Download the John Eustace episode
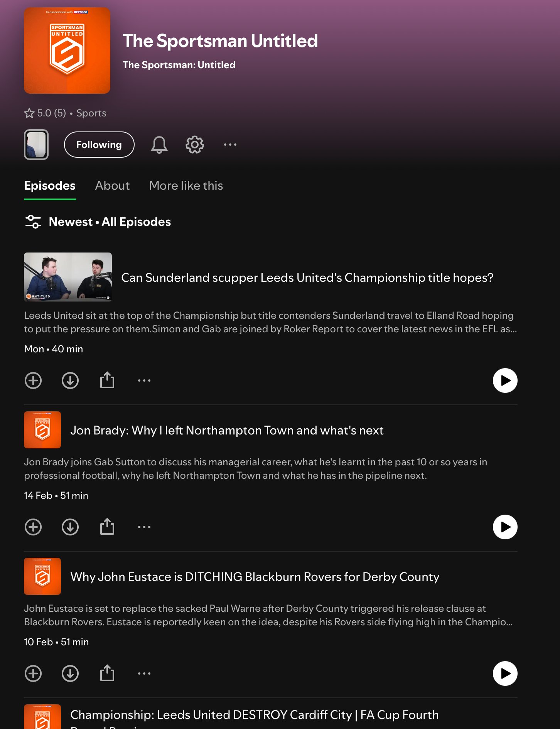Viewport: 560px width, 729px height. [x=70, y=673]
